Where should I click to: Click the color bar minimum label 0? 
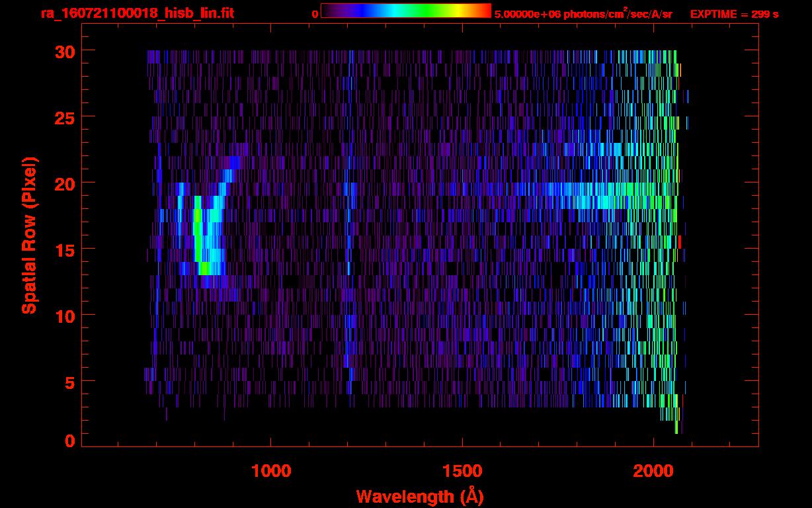[315, 14]
